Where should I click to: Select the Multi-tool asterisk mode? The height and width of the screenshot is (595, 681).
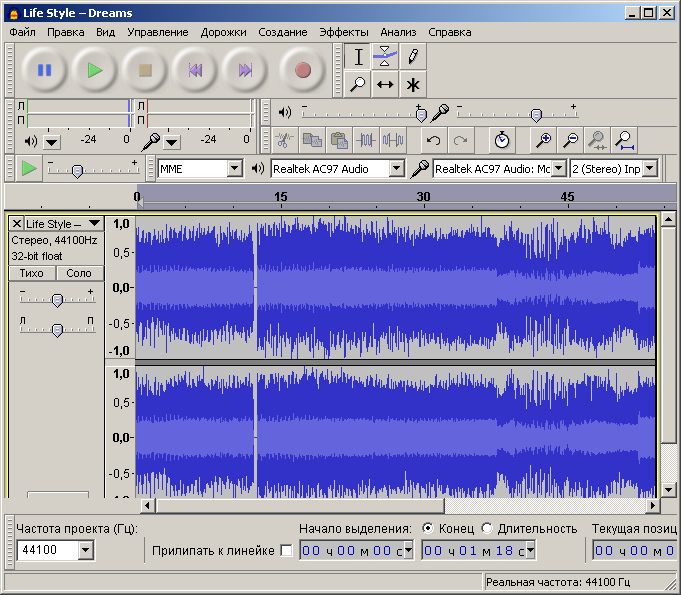413,84
